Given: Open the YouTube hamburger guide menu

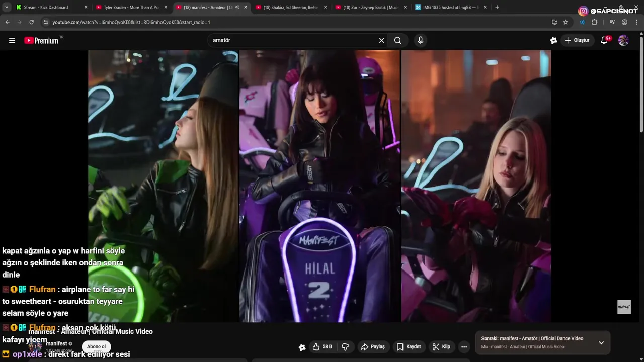Looking at the screenshot, I should click(12, 40).
